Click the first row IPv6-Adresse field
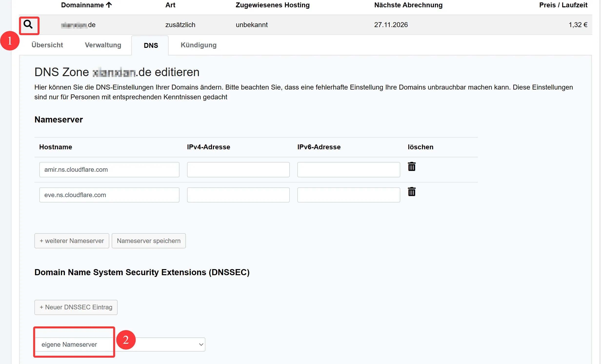This screenshot has width=601, height=364. (348, 170)
